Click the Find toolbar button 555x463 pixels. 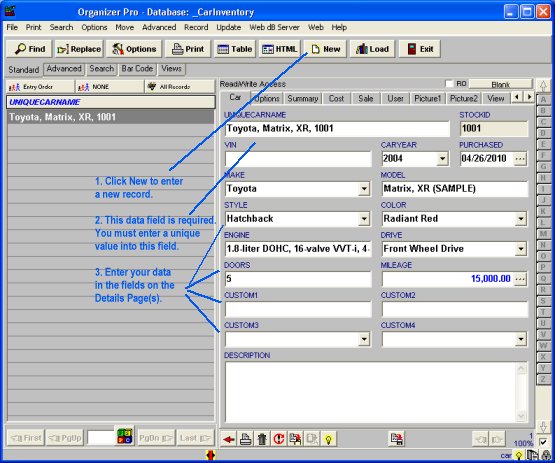[29, 49]
